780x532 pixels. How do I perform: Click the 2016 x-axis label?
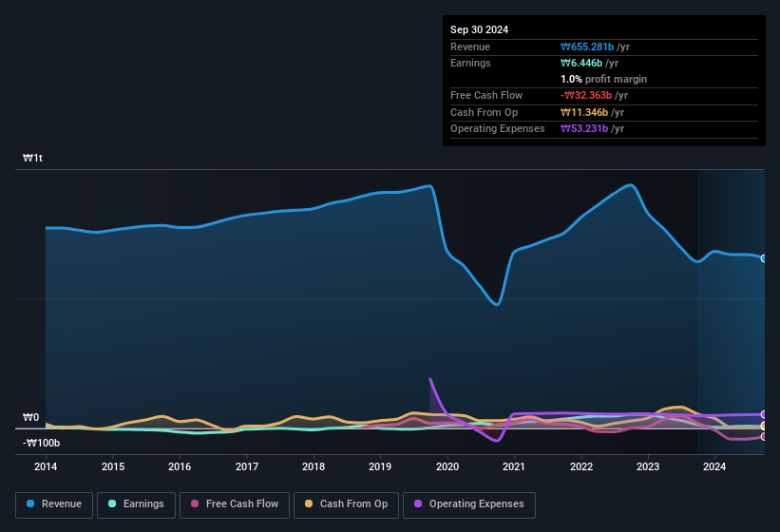tap(180, 466)
